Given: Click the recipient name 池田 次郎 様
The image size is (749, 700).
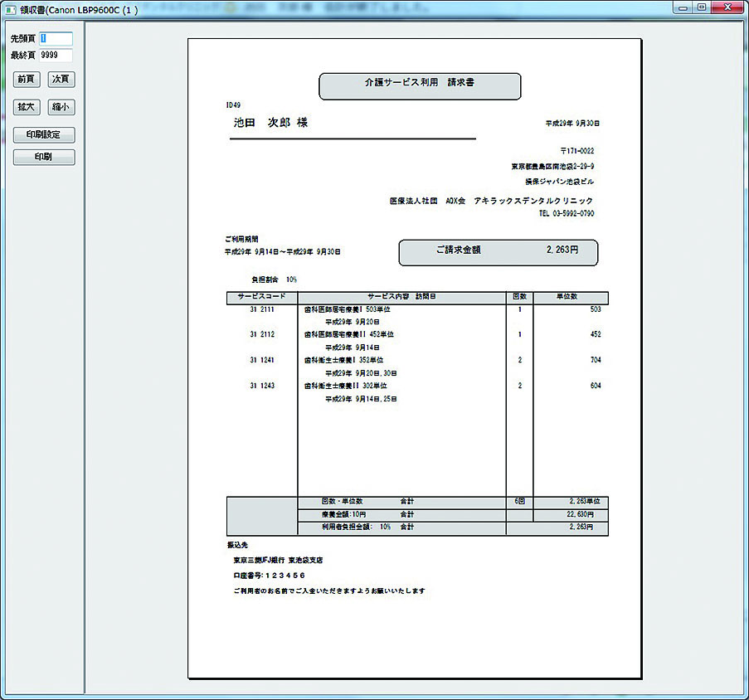Looking at the screenshot, I should coord(270,123).
